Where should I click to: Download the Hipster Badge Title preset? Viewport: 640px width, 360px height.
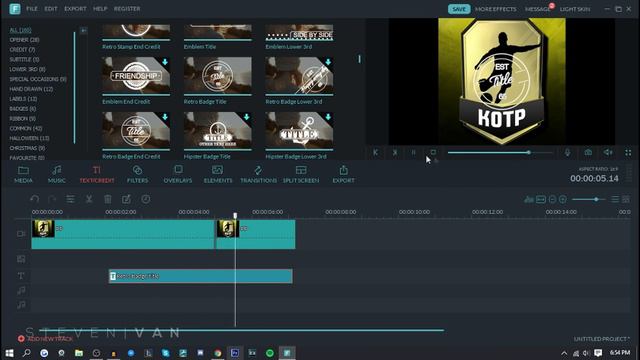247,117
